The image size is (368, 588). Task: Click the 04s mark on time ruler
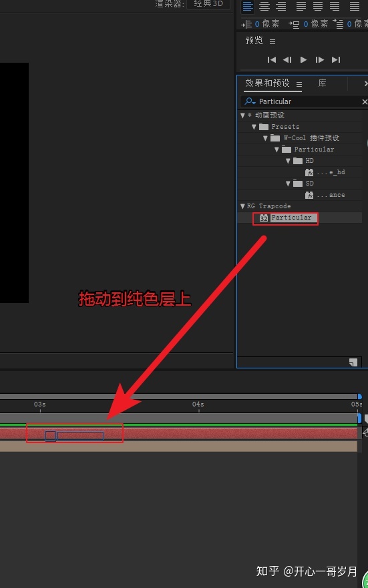(198, 404)
